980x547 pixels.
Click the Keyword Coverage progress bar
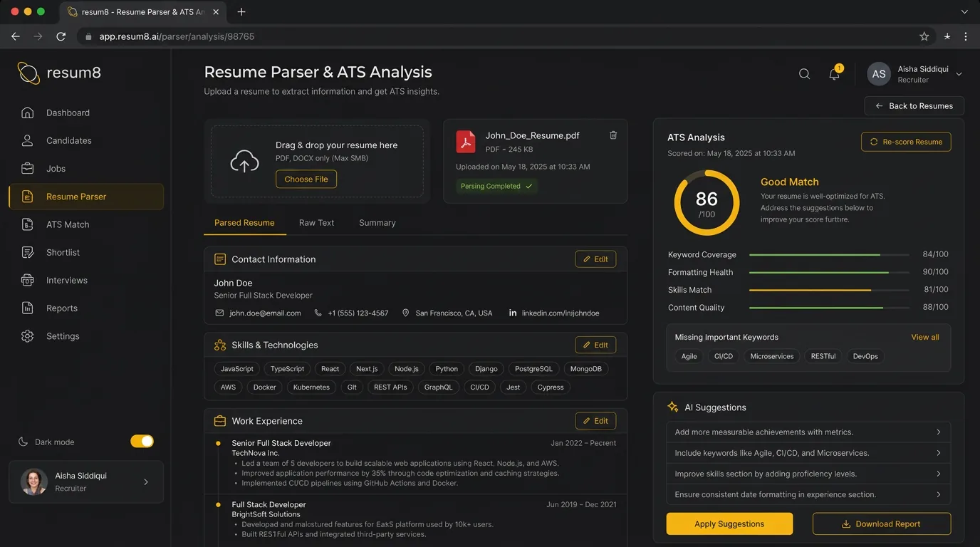829,254
